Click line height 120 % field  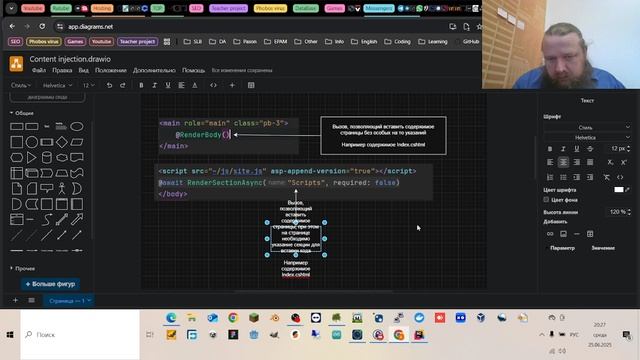[x=617, y=212]
